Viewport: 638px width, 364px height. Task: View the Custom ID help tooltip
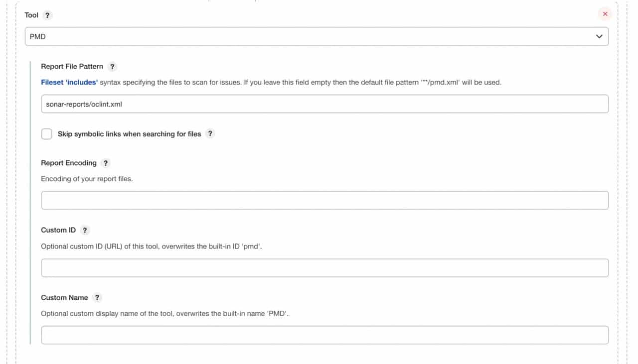pyautogui.click(x=84, y=230)
